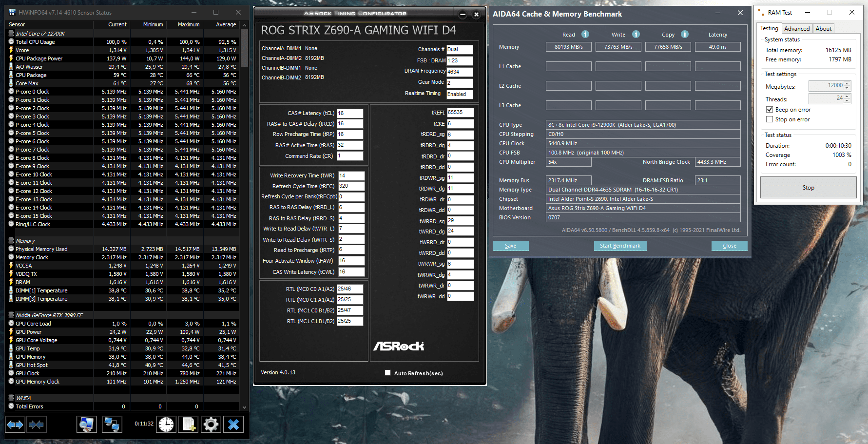Select the Intel Core i7-12700K sensor group

(123, 34)
